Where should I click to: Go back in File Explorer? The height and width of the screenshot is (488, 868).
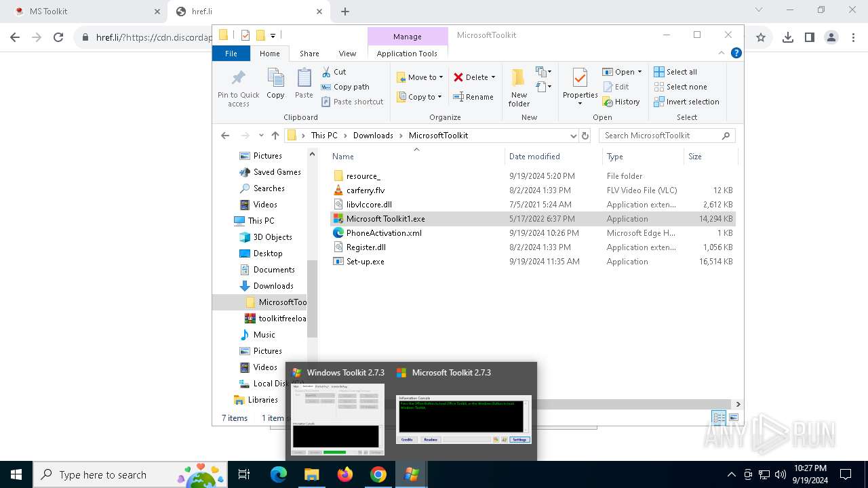click(225, 136)
